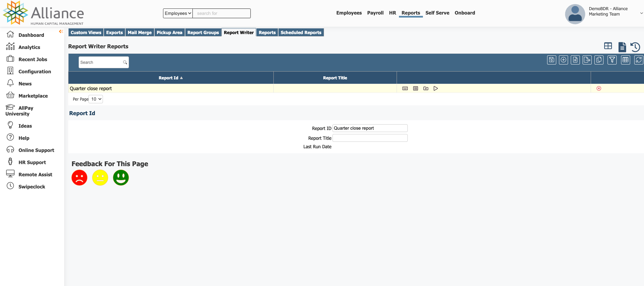Viewport: 644px width, 286px height.
Task: Click the Report ID text field
Action: point(370,128)
